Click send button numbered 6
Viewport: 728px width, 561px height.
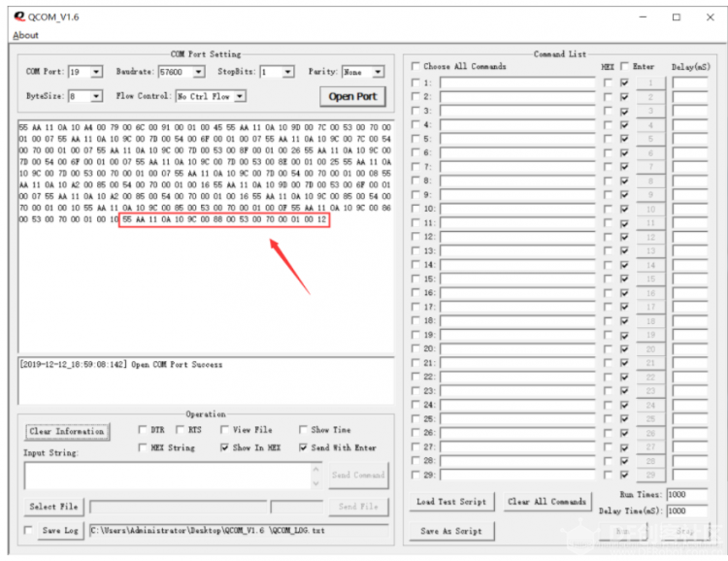(x=650, y=153)
